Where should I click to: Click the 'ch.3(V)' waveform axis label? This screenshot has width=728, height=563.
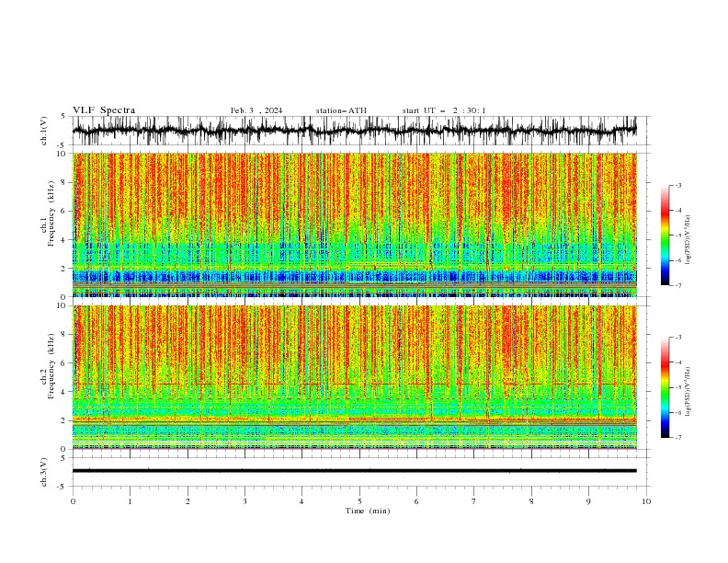(x=44, y=473)
